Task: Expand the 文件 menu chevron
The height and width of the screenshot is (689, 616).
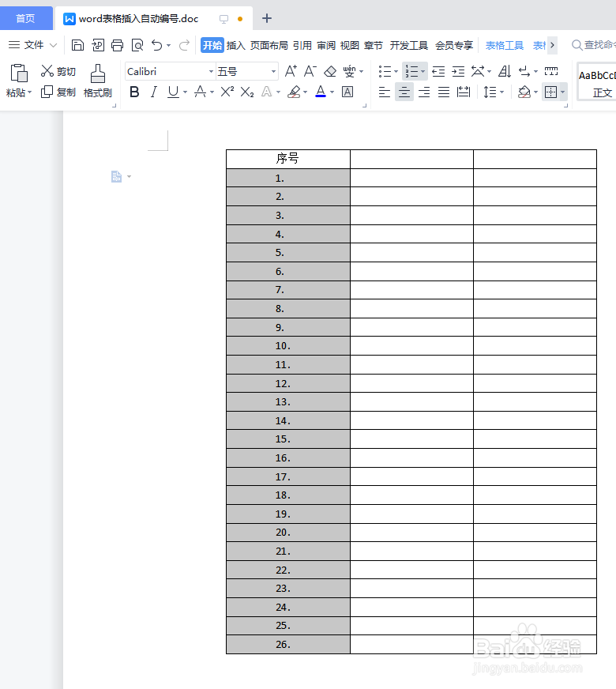Action: click(53, 45)
